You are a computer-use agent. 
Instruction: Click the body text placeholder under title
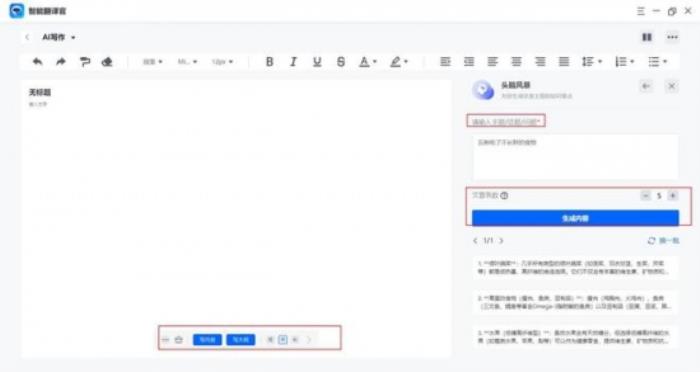(38, 104)
